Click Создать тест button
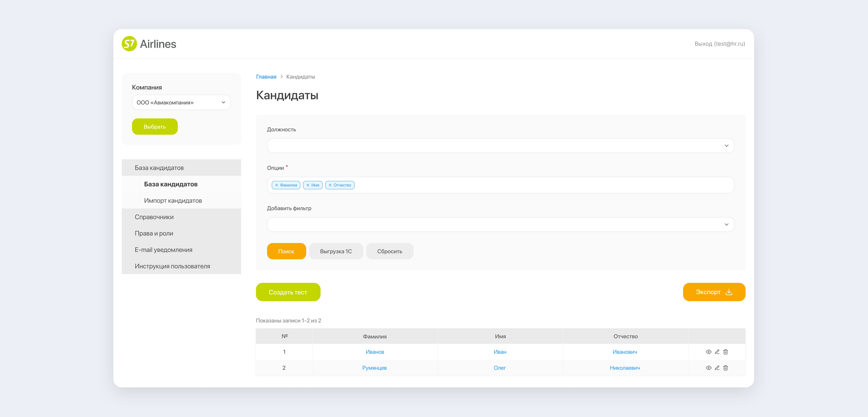The width and height of the screenshot is (868, 417). [x=288, y=292]
